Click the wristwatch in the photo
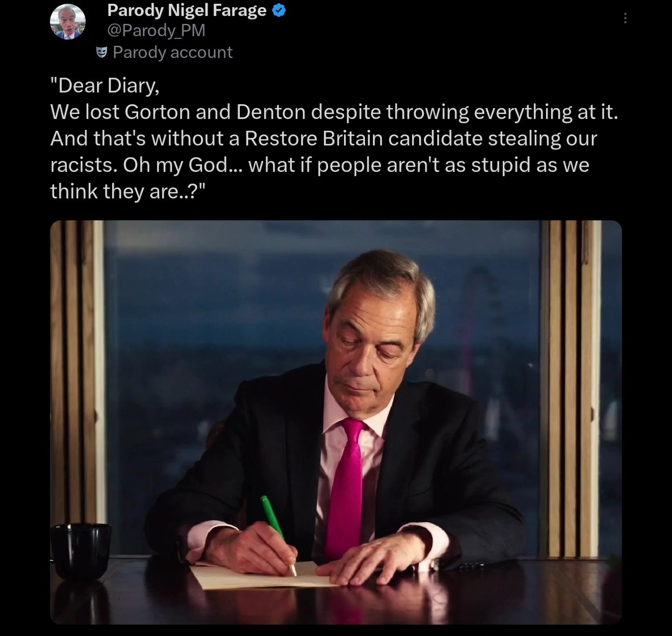This screenshot has width=672, height=636. click(435, 564)
